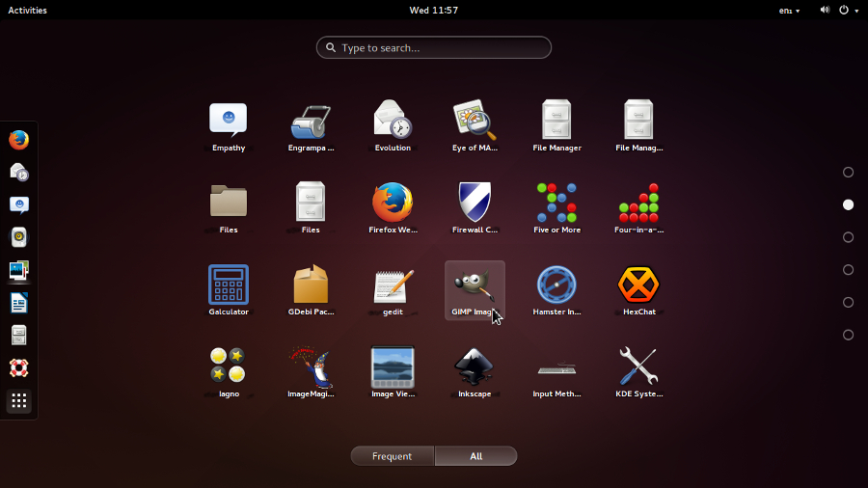Viewport: 868px width, 488px height.
Task: Start the HexChat application
Action: (x=638, y=290)
